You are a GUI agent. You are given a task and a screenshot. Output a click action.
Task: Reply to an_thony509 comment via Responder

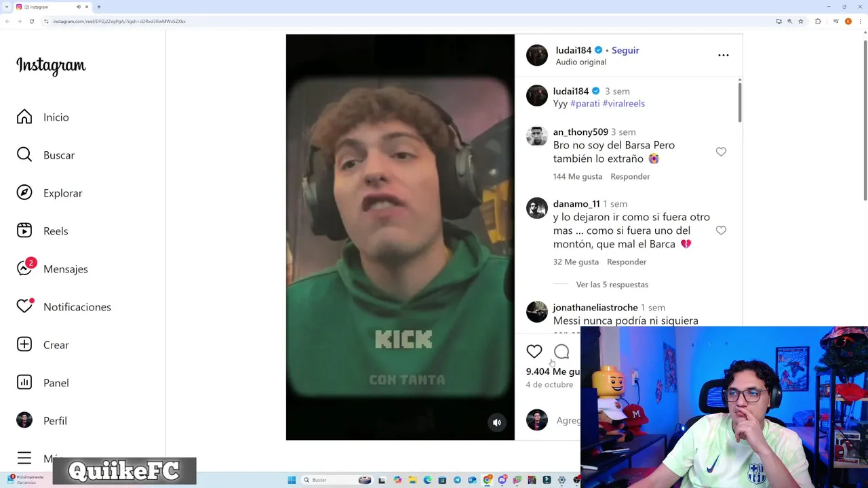pos(630,176)
